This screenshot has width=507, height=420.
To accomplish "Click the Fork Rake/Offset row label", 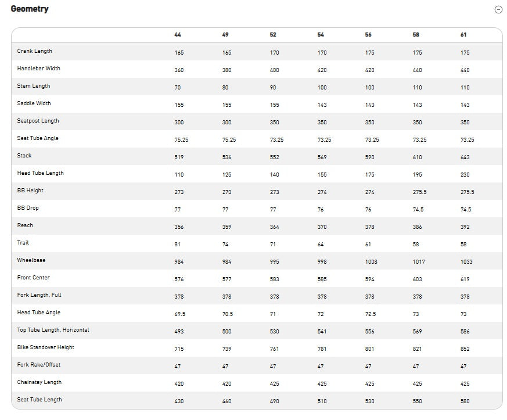I will point(39,365).
